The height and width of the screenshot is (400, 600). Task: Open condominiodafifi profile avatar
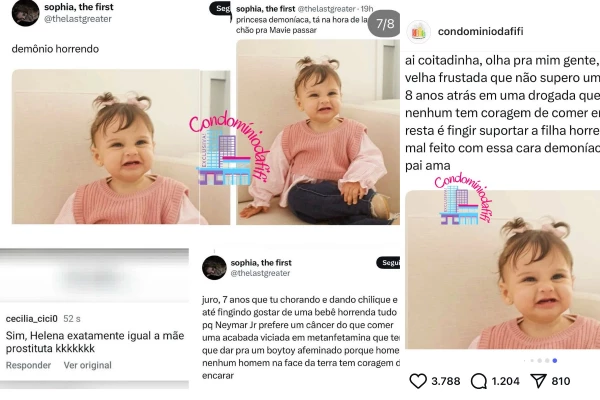(419, 32)
